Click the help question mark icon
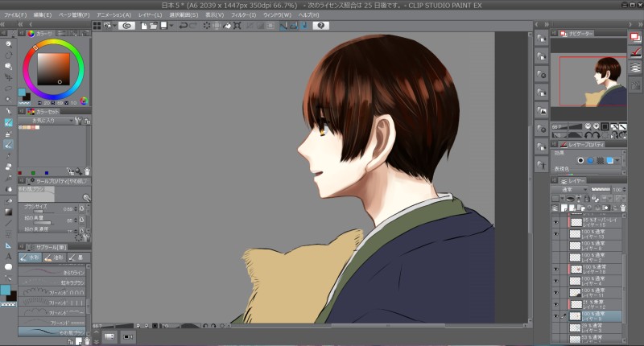This screenshot has width=644, height=346. point(320,26)
